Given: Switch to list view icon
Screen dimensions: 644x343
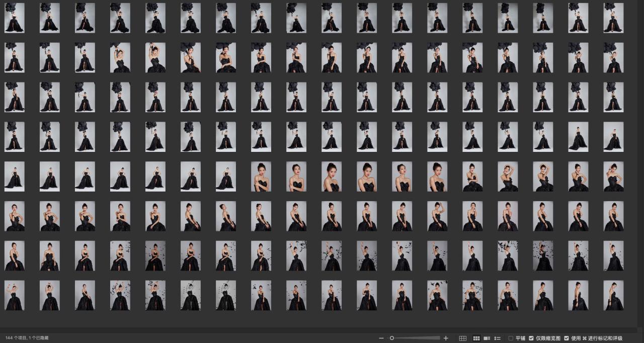Looking at the screenshot, I should point(498,338).
